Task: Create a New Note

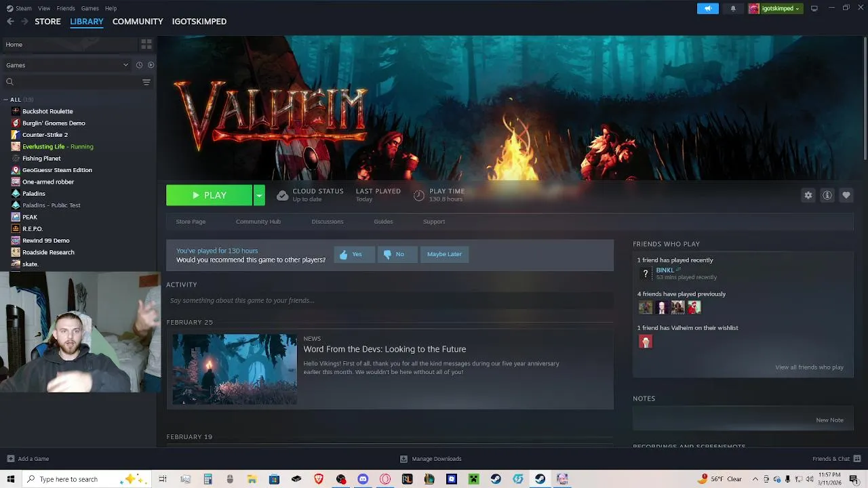Action: pos(829,420)
